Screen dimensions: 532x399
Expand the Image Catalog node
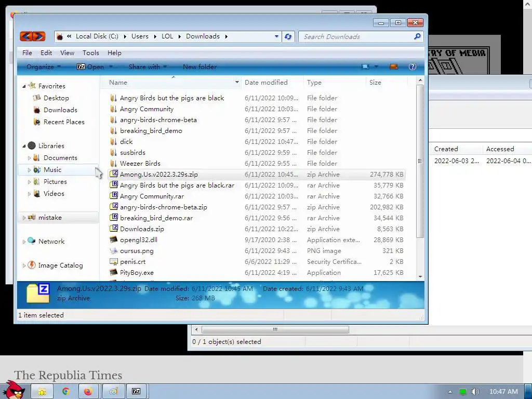click(x=24, y=265)
